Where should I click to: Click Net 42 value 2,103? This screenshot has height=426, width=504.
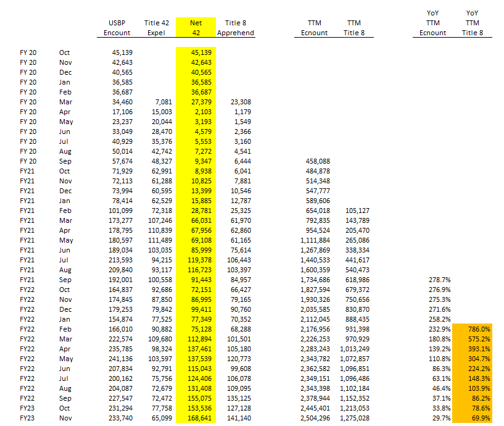coord(203,112)
